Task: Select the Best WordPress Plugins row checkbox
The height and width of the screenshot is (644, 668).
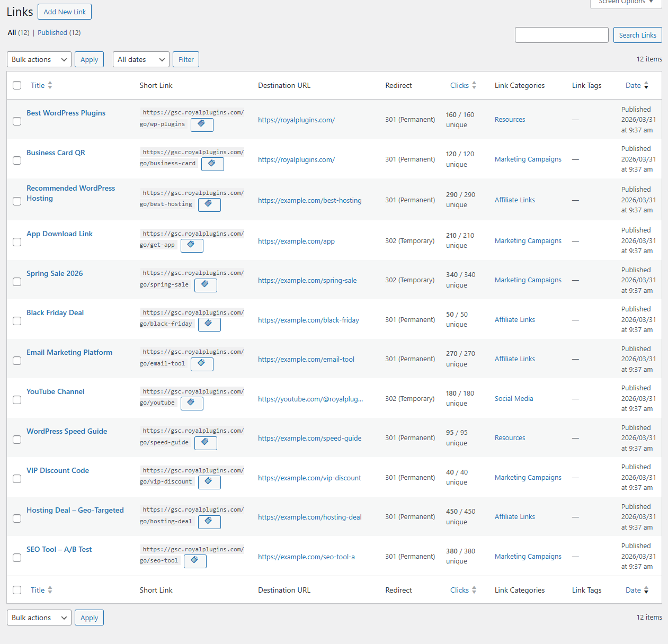Action: 17,121
